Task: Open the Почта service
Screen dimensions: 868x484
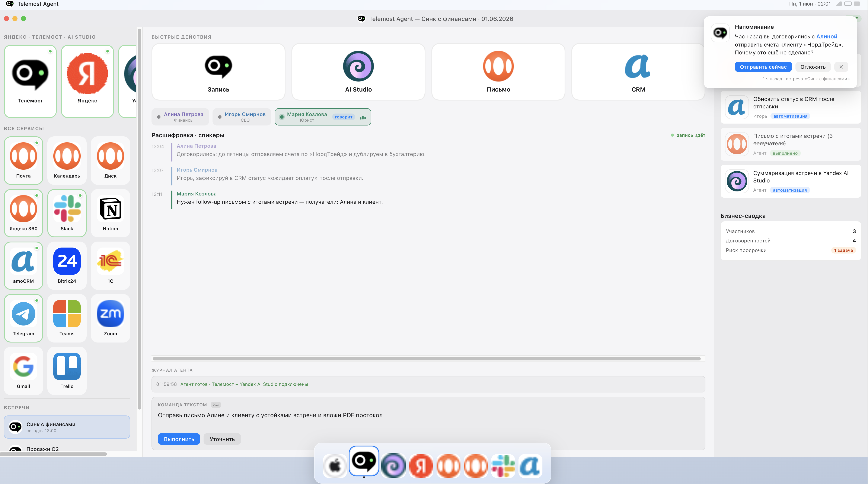Action: (x=23, y=160)
